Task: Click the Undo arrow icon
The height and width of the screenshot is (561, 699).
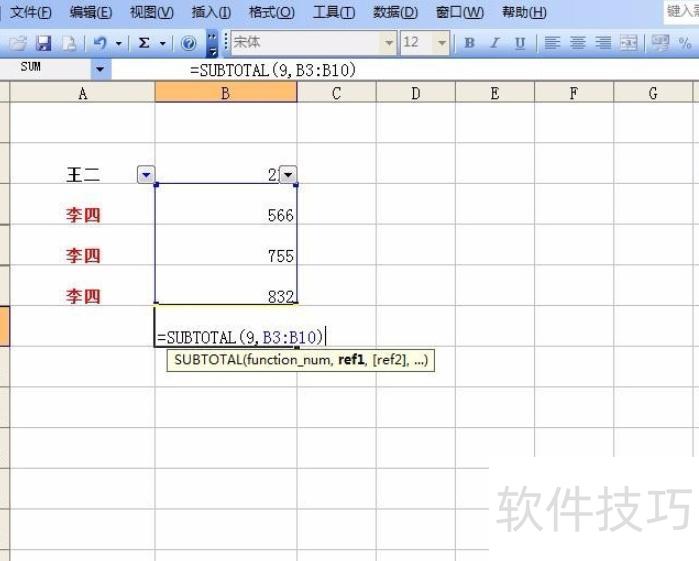Action: coord(100,43)
